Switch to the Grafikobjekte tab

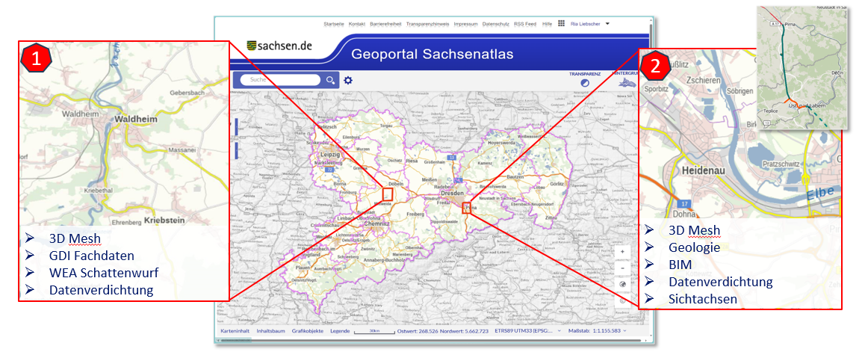(307, 330)
